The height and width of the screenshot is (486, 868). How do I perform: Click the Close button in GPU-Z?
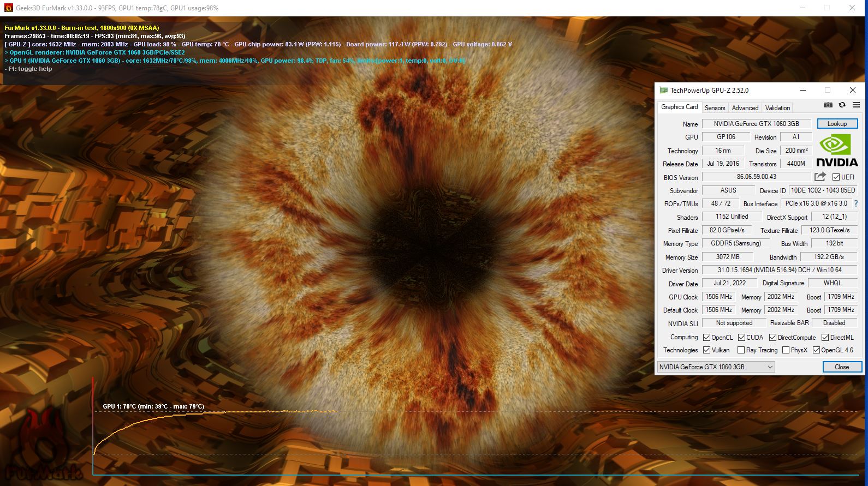pyautogui.click(x=841, y=367)
